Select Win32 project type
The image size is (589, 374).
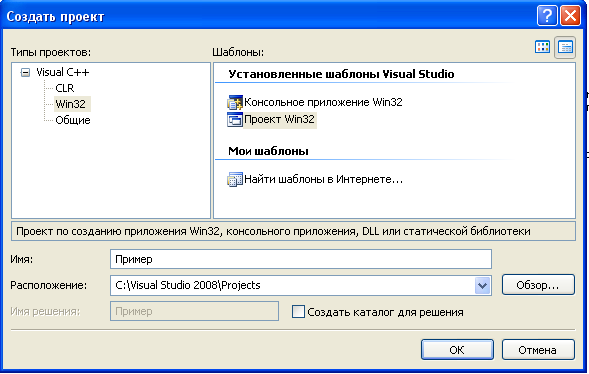click(71, 104)
